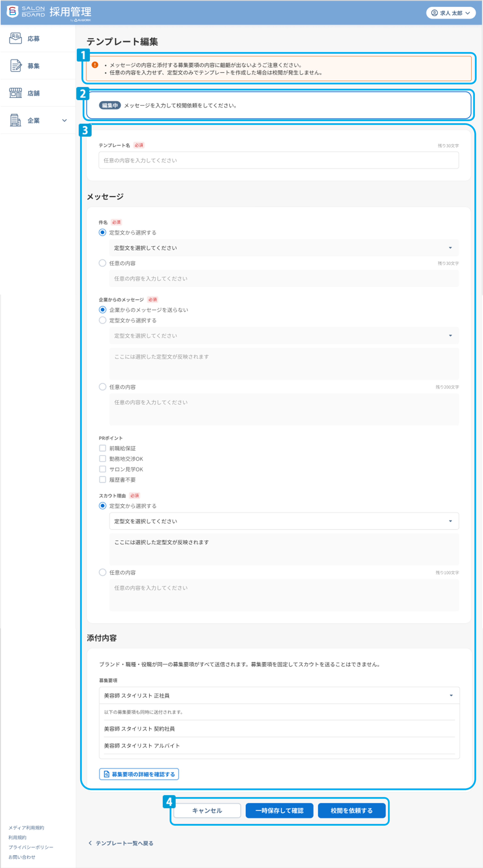Open the 求人 太郎 account dropdown

(x=451, y=13)
